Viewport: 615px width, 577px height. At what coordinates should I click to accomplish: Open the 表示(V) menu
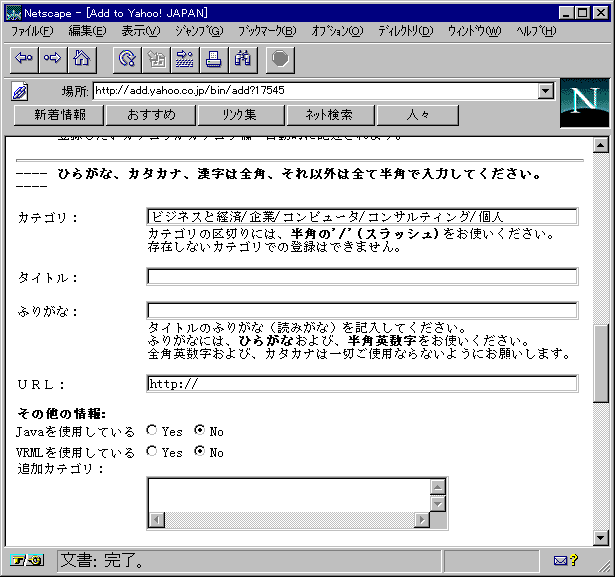click(141, 31)
